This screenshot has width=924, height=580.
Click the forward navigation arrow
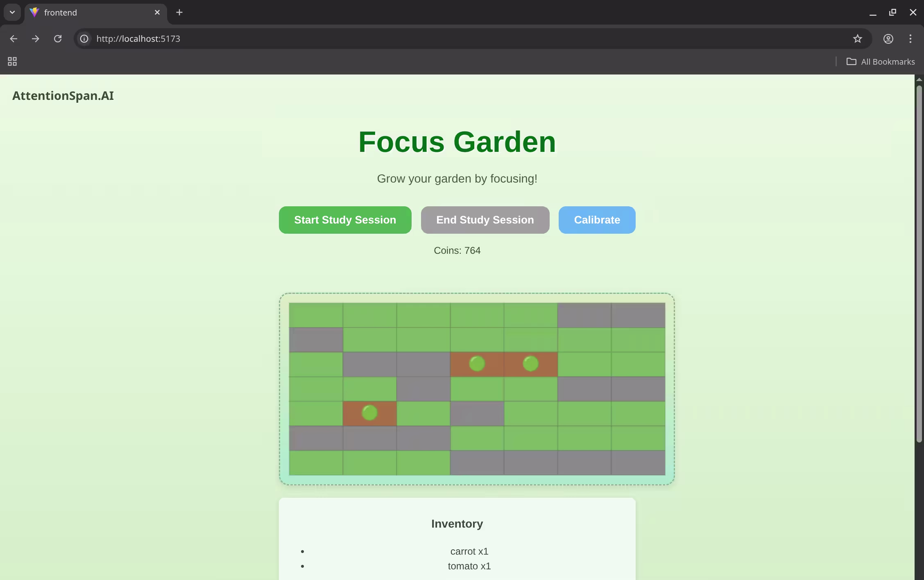(35, 38)
